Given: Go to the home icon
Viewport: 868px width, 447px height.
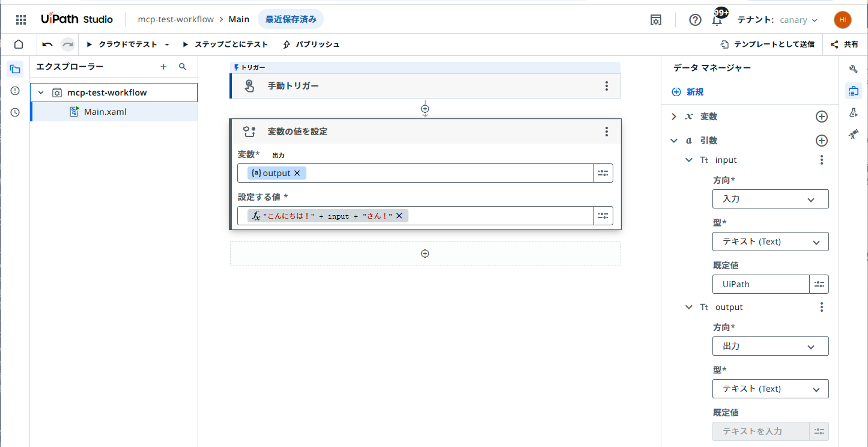Looking at the screenshot, I should click(19, 44).
